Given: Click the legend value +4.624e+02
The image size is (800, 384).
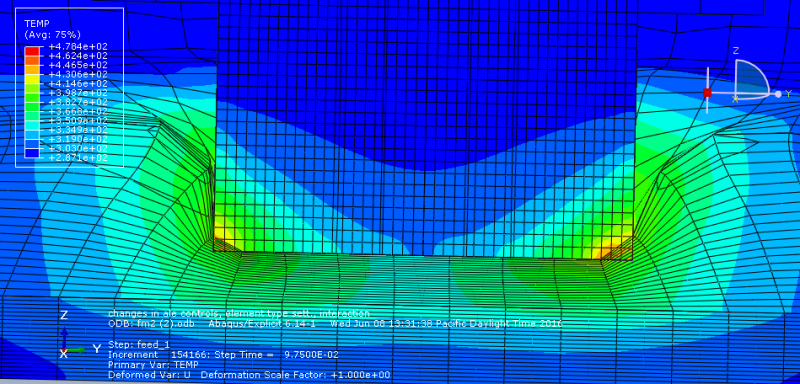Looking at the screenshot, I should (78, 56).
